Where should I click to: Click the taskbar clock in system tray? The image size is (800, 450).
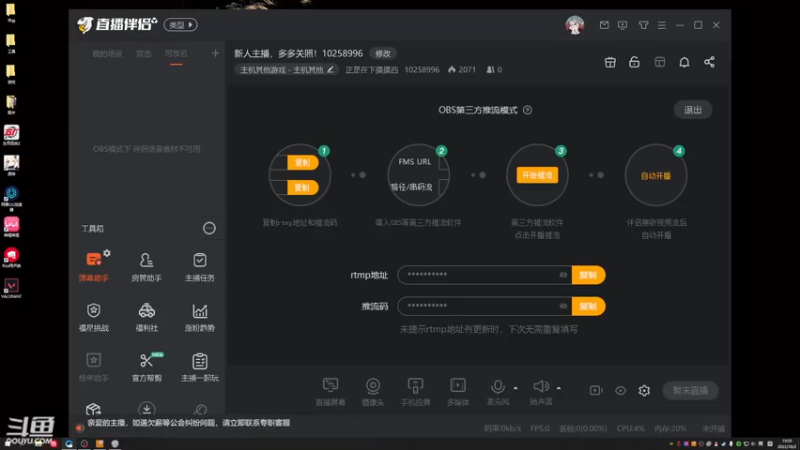[787, 443]
